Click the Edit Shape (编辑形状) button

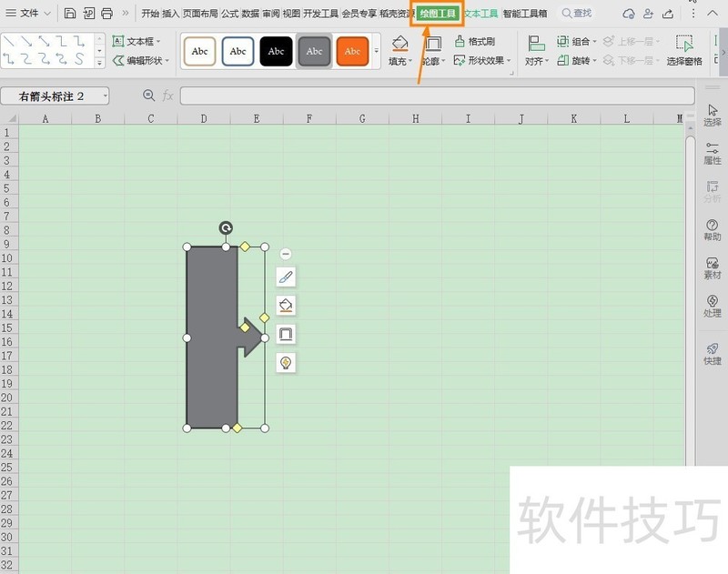(141, 61)
